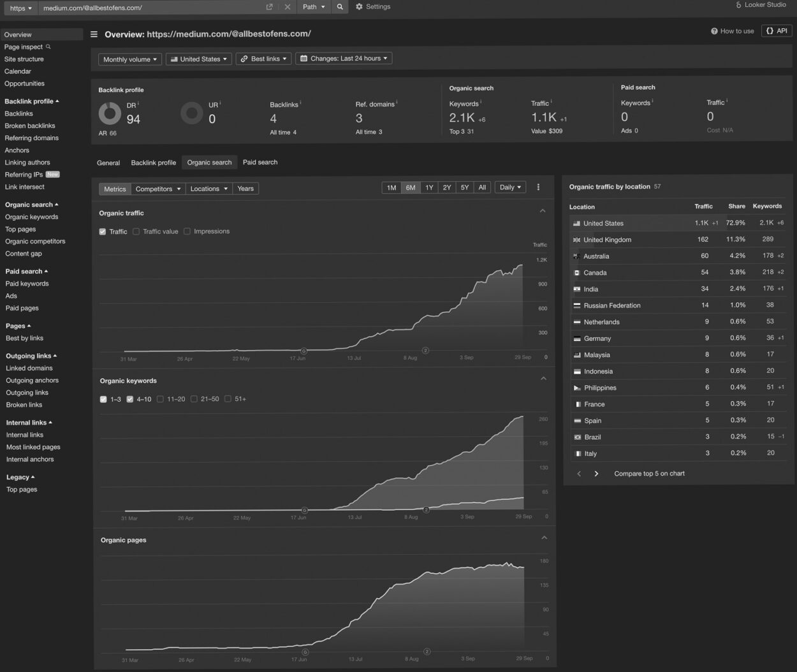797x672 pixels.
Task: Open Site structure in sidebar
Action: click(24, 59)
